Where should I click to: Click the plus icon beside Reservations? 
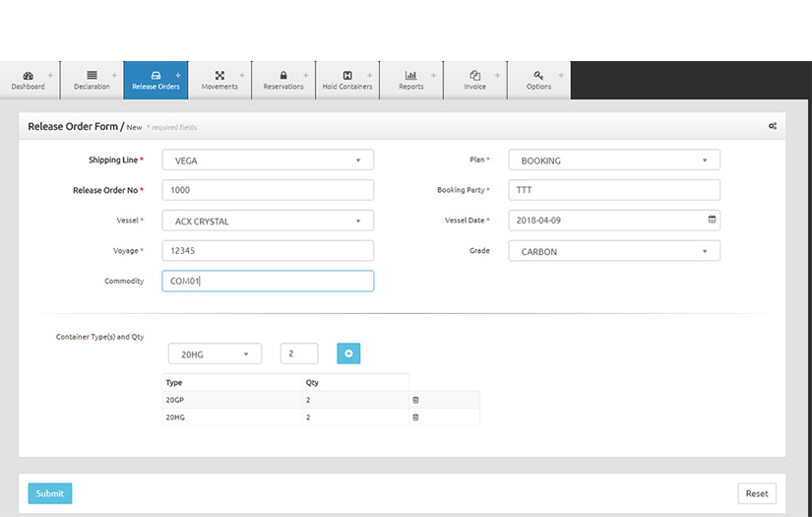[305, 76]
